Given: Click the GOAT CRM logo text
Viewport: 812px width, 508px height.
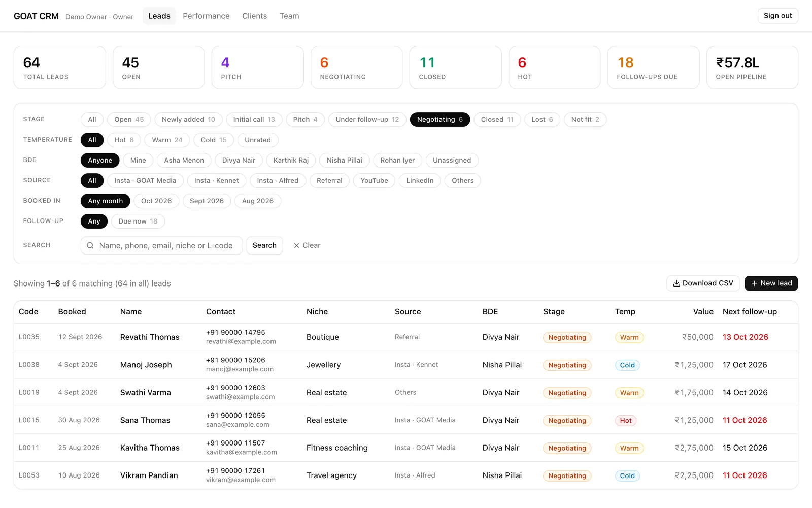Looking at the screenshot, I should 36,16.
